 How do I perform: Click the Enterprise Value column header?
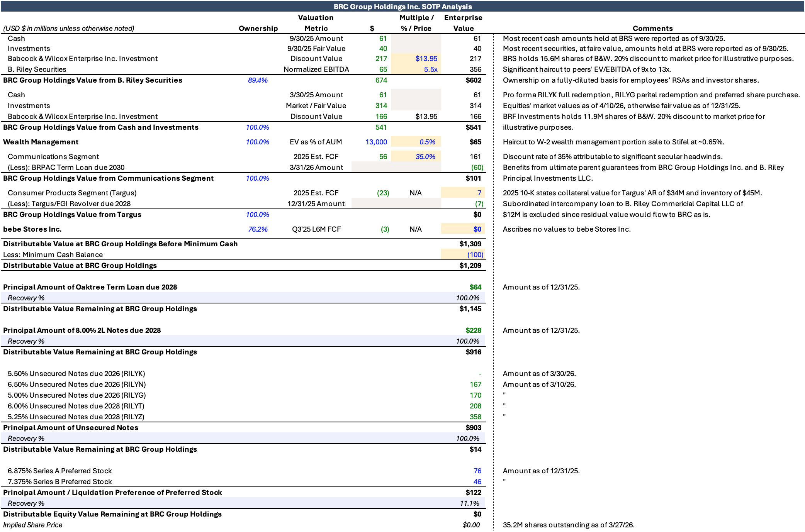pyautogui.click(x=463, y=23)
